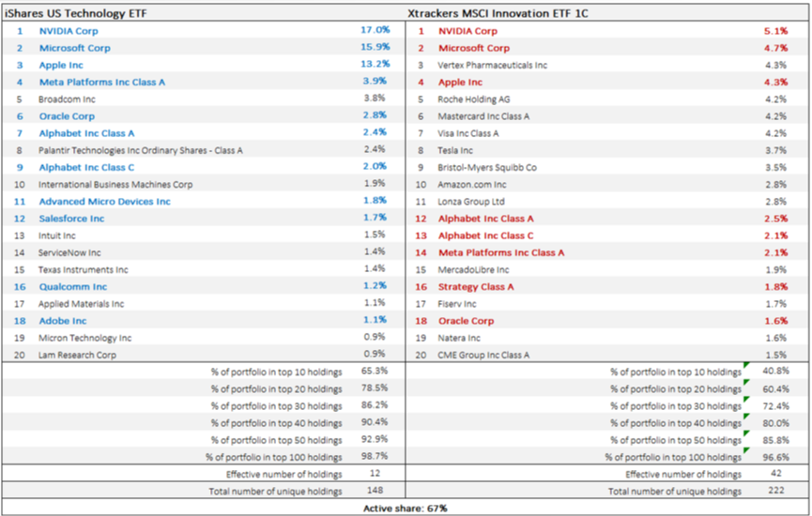Select Texas Instruments Inc
Viewport: 812px width, 516px height.
coord(83,269)
